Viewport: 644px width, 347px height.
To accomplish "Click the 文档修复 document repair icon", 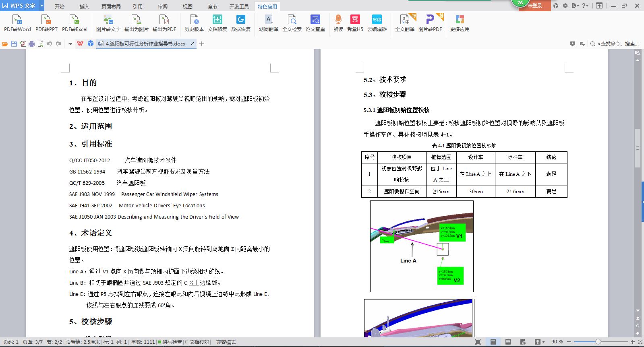I will click(x=217, y=23).
